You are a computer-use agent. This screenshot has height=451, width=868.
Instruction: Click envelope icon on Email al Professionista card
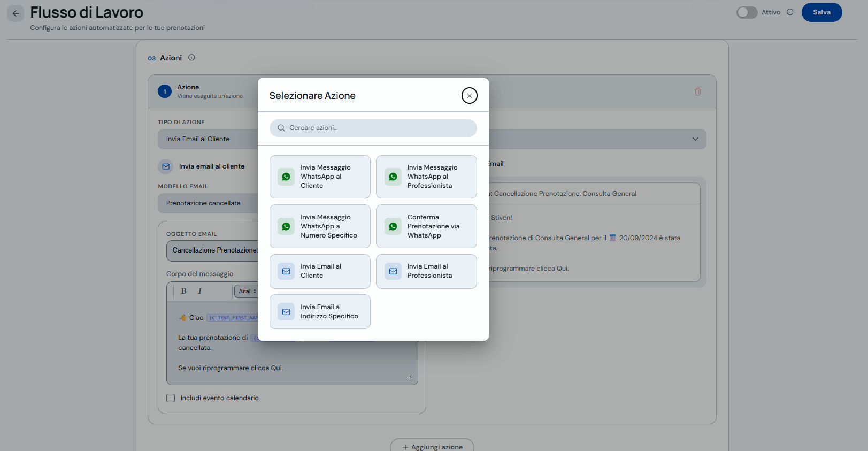pos(393,271)
